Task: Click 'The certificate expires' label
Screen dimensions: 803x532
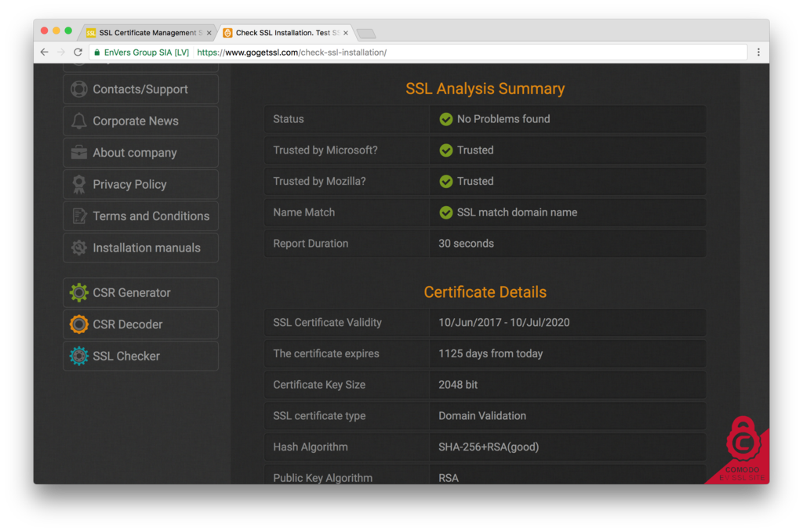Action: tap(326, 353)
